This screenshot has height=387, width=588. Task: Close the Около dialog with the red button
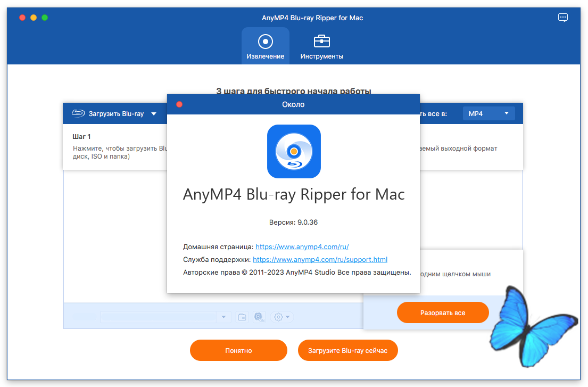pos(179,104)
